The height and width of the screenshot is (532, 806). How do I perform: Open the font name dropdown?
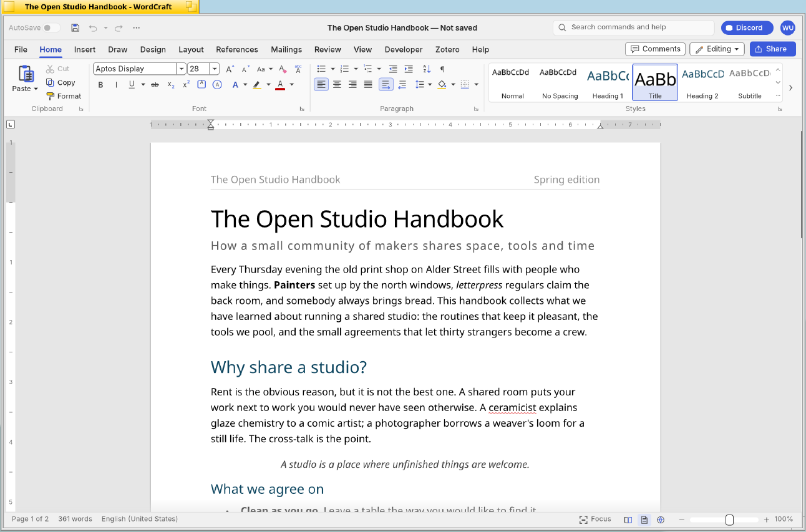tap(182, 69)
